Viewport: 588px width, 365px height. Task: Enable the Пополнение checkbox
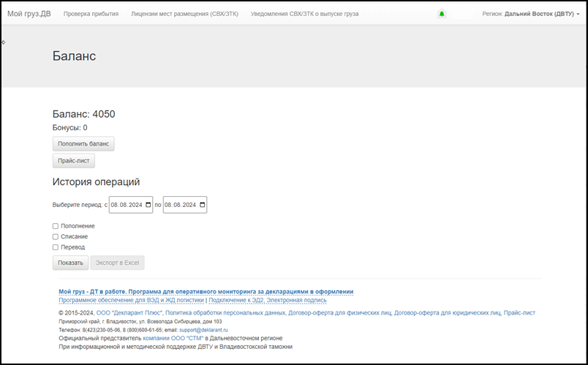(x=56, y=226)
